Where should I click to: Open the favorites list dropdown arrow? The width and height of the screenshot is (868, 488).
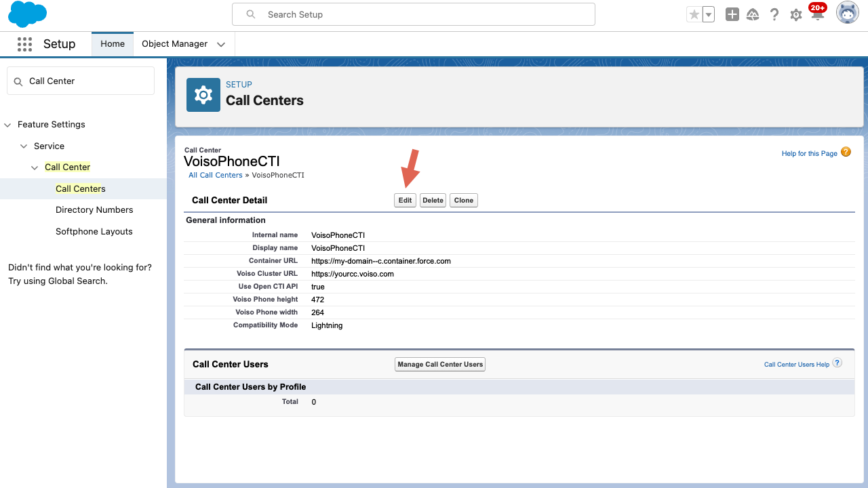point(709,14)
